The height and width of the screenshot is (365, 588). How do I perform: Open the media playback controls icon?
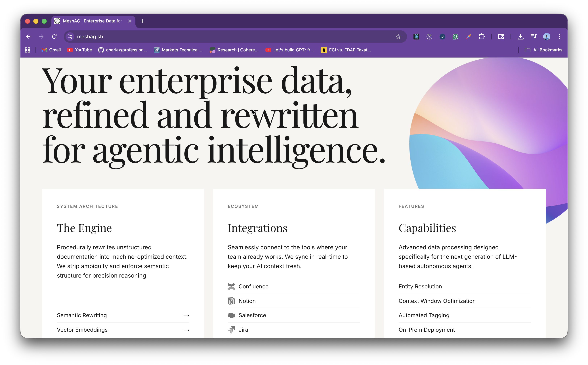pos(534,36)
